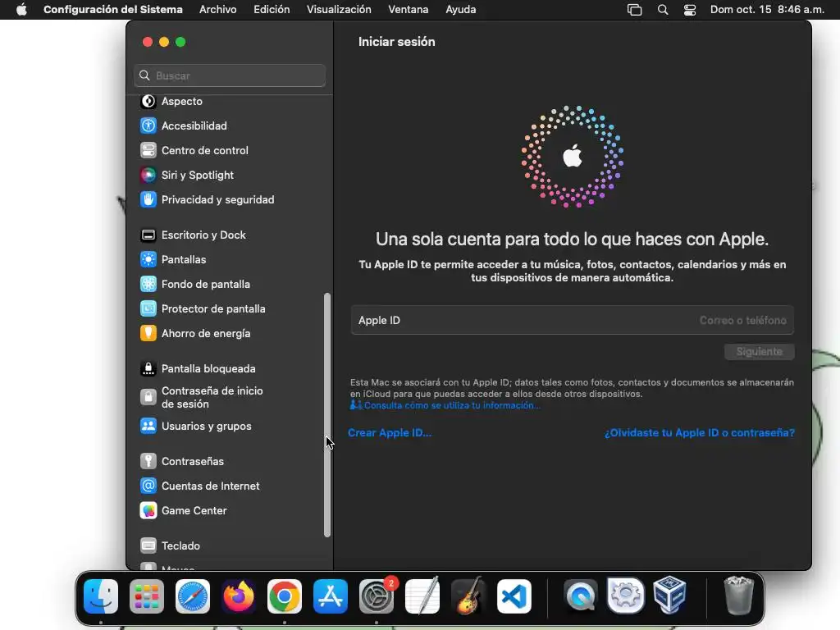Select Centro de control icon
Screen dimensions: 840x630
[x=148, y=151]
